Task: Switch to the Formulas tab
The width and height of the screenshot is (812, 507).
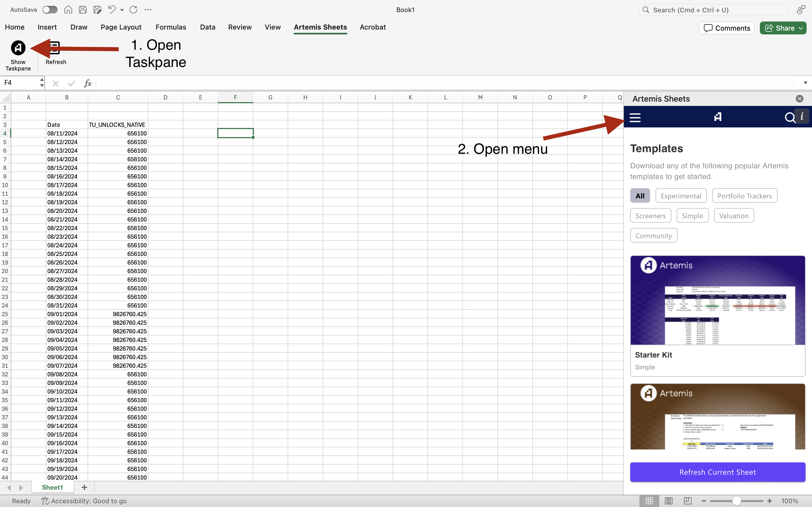Action: pos(171,27)
